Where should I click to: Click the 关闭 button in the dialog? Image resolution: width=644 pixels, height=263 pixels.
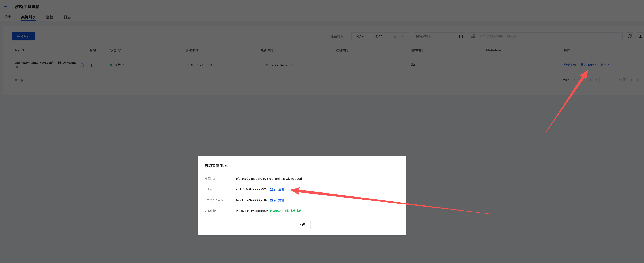click(302, 225)
